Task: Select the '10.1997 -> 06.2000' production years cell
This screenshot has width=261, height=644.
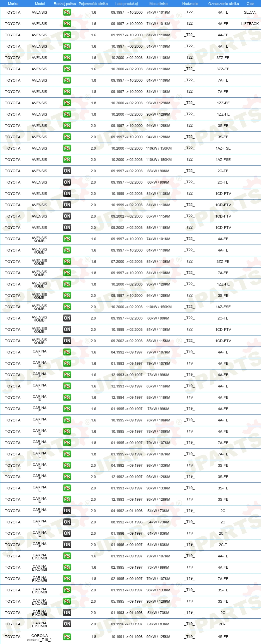Action: click(127, 46)
